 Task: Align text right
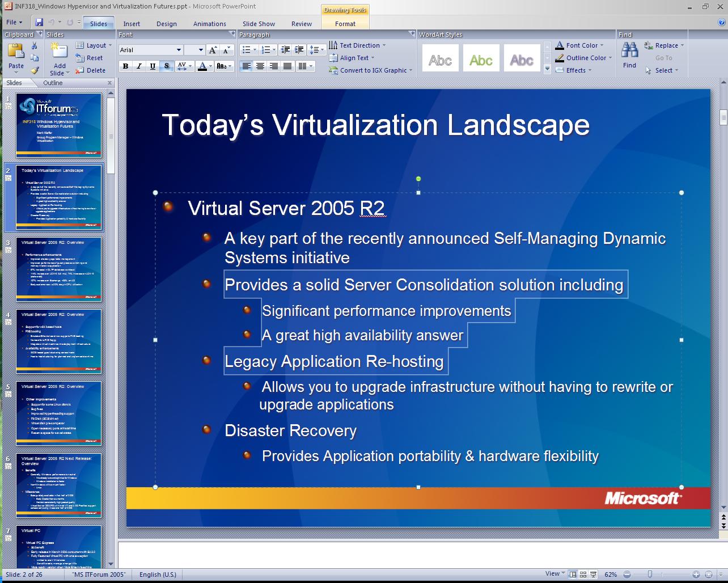pyautogui.click(x=273, y=66)
